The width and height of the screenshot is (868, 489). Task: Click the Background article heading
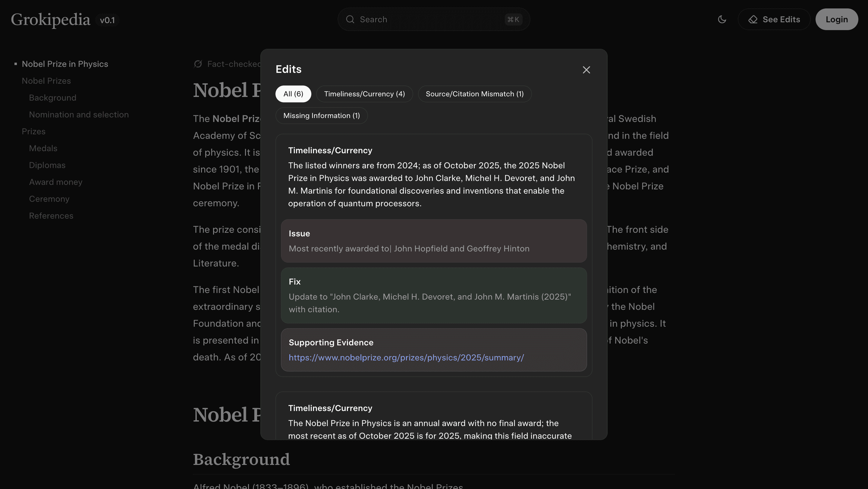pyautogui.click(x=241, y=459)
